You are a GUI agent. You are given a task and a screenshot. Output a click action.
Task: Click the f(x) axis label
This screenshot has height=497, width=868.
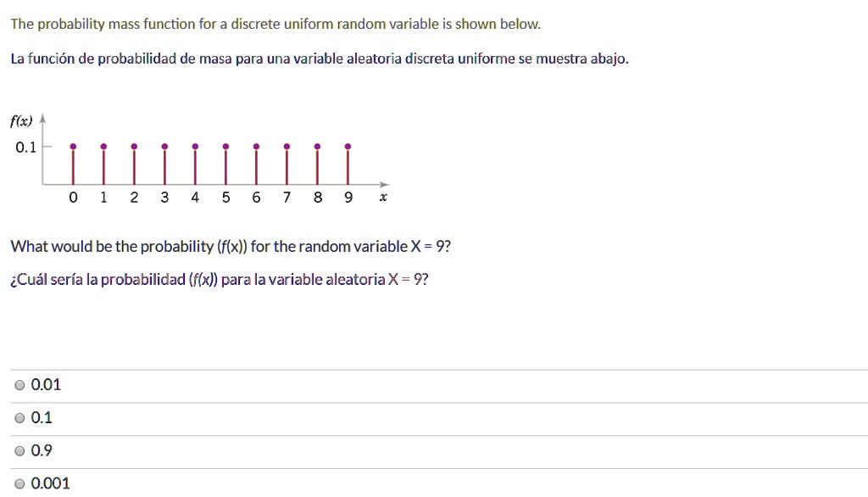coord(21,121)
